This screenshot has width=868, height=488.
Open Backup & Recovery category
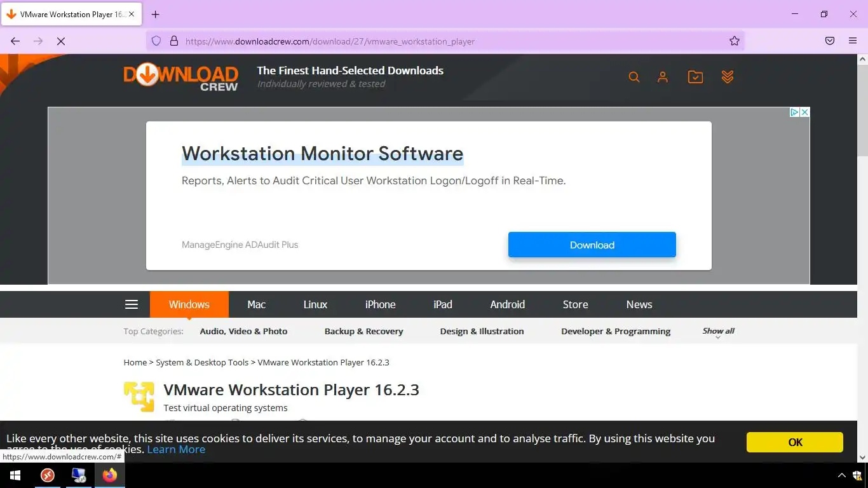click(x=364, y=331)
